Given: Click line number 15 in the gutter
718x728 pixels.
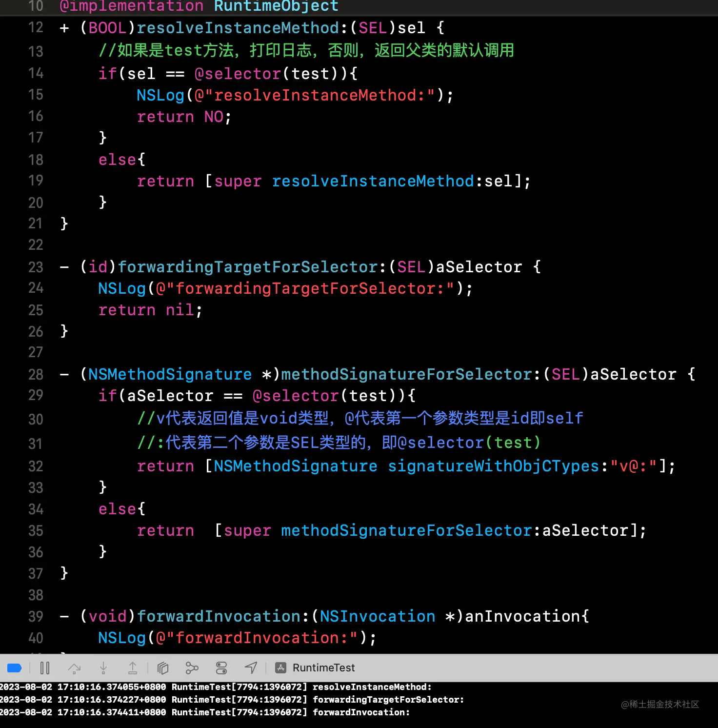Looking at the screenshot, I should [x=36, y=95].
